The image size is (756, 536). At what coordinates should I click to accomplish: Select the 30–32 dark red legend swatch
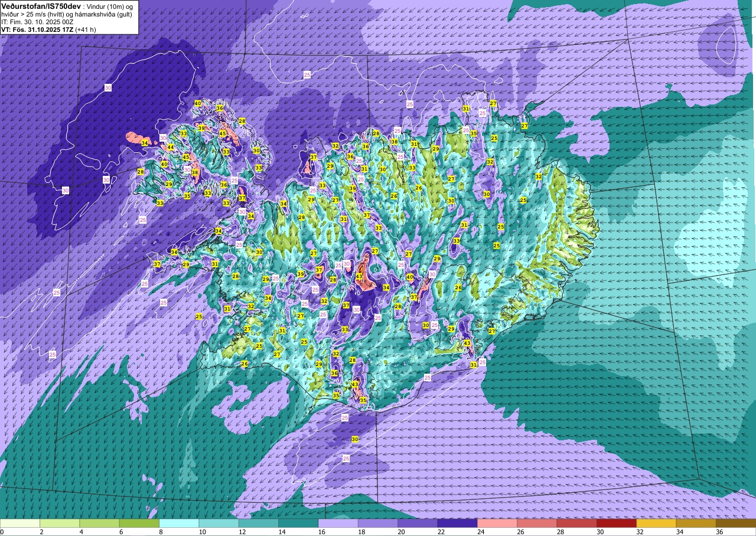pos(616,523)
